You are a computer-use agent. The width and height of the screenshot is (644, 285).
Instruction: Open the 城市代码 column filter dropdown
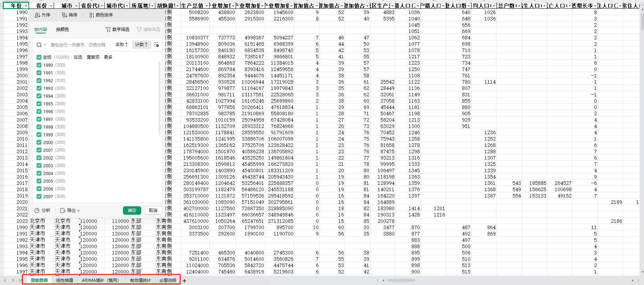[x=127, y=6]
